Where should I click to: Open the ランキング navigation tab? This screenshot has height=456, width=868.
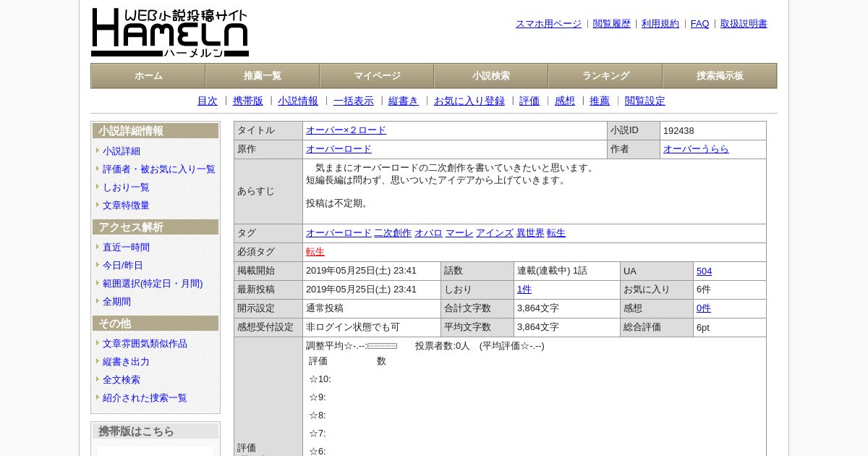pos(605,76)
